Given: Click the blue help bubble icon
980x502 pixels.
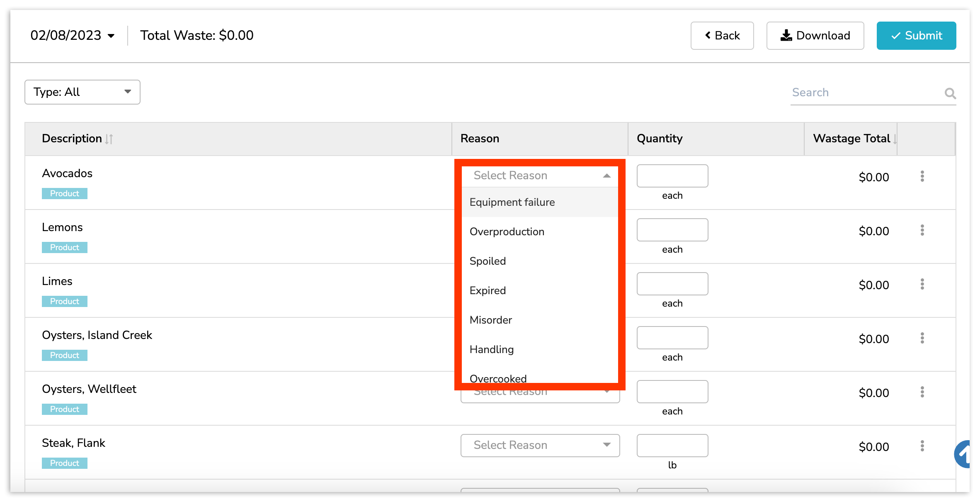Looking at the screenshot, I should coord(964,454).
